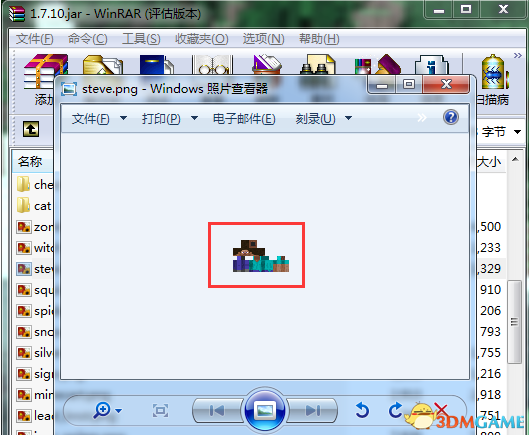The height and width of the screenshot is (435, 529).
Task: Fit image to actual size
Action: click(x=160, y=411)
